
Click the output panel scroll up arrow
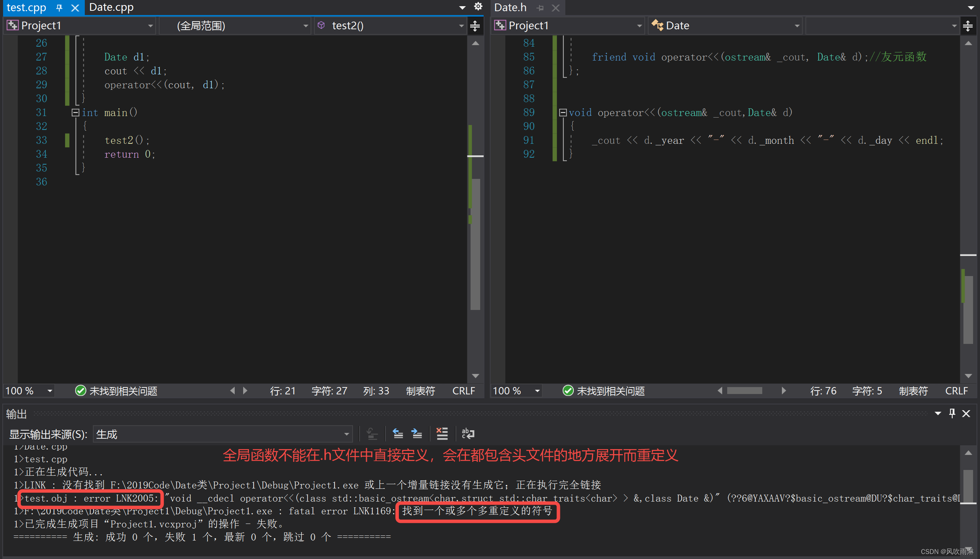[x=968, y=453]
